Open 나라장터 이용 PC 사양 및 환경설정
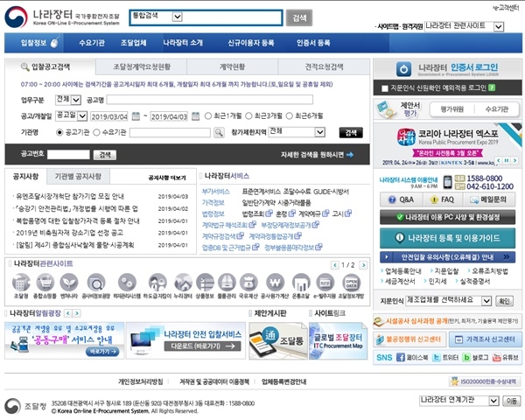The height and width of the screenshot is (420, 525). tap(448, 217)
